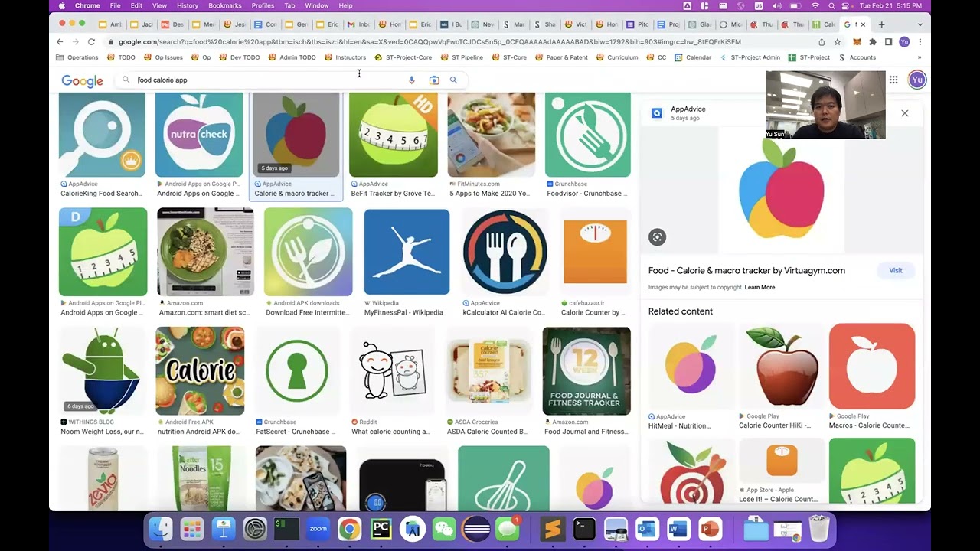This screenshot has height=551, width=980.
Task: Open search by image camera icon
Action: click(x=434, y=80)
